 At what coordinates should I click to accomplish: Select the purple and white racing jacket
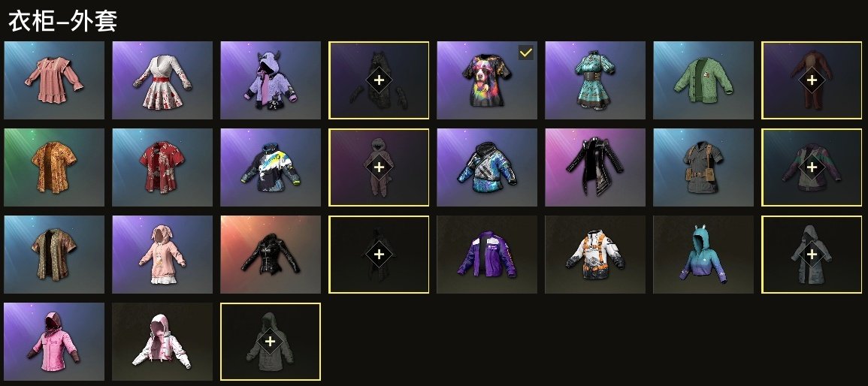[x=487, y=255]
